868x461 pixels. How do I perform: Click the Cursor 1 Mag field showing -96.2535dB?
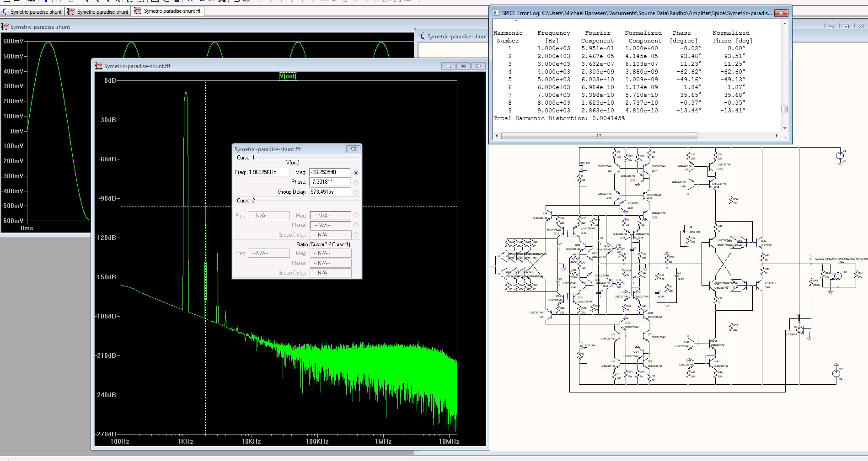click(x=330, y=172)
